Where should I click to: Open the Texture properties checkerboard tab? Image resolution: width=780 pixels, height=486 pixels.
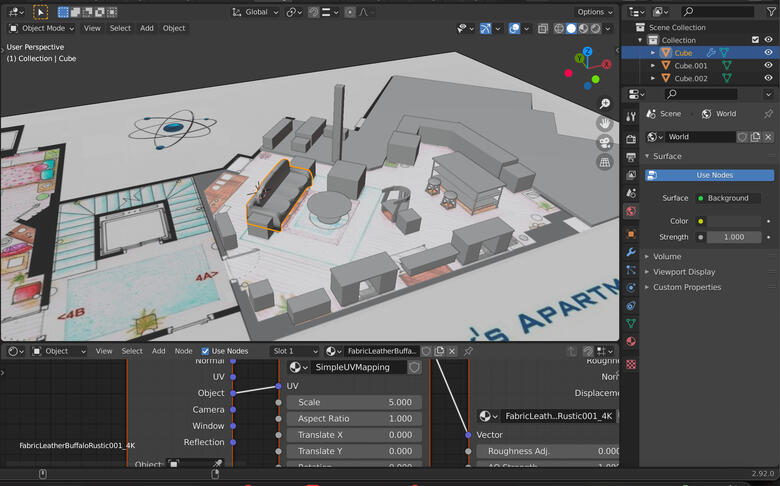click(631, 364)
